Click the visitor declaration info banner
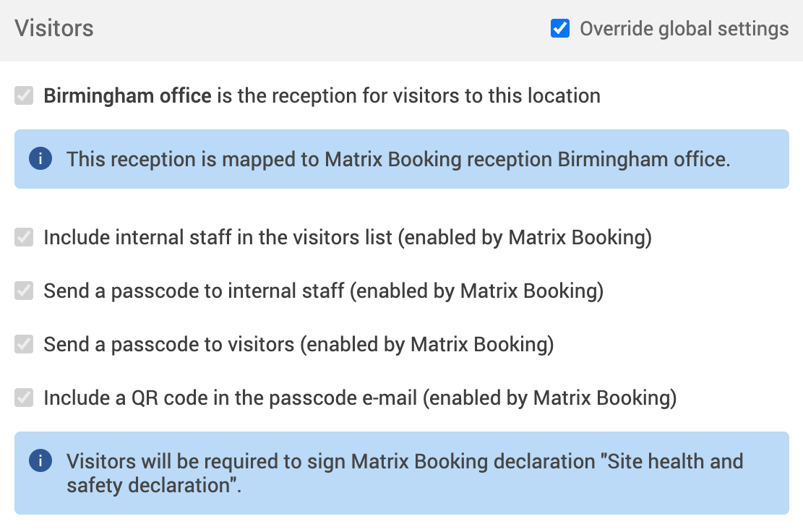The width and height of the screenshot is (803, 532). click(x=401, y=473)
